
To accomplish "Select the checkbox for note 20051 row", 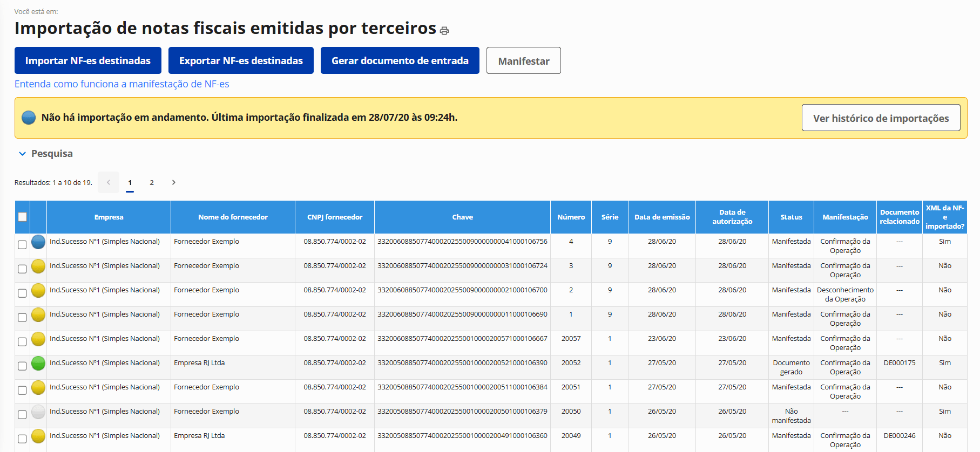I will click(22, 391).
